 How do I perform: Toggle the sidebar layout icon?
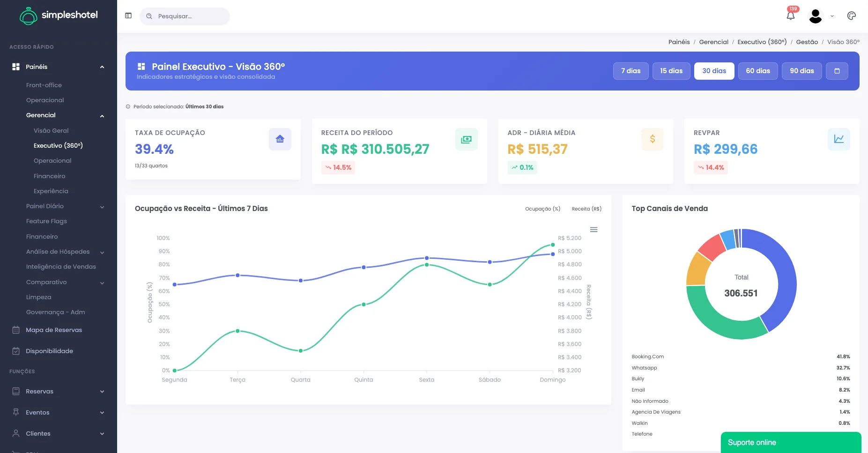tap(128, 16)
